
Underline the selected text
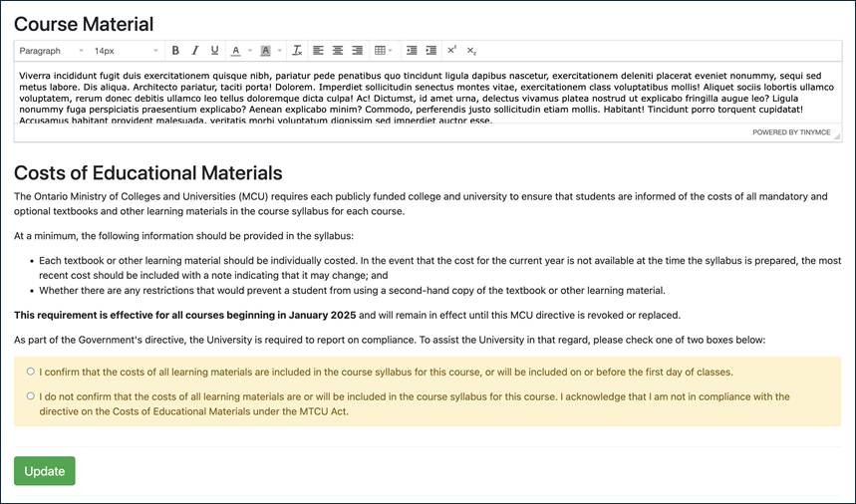[x=214, y=51]
